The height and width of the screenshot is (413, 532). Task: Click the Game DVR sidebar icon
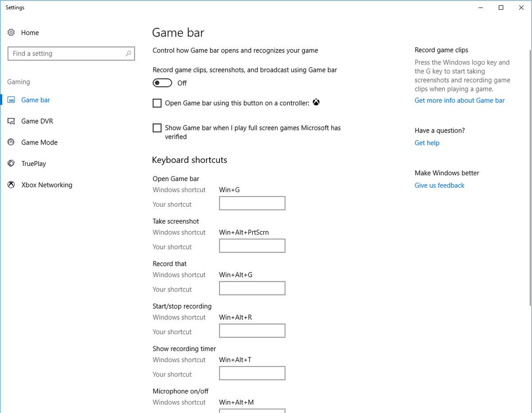pyautogui.click(x=12, y=121)
